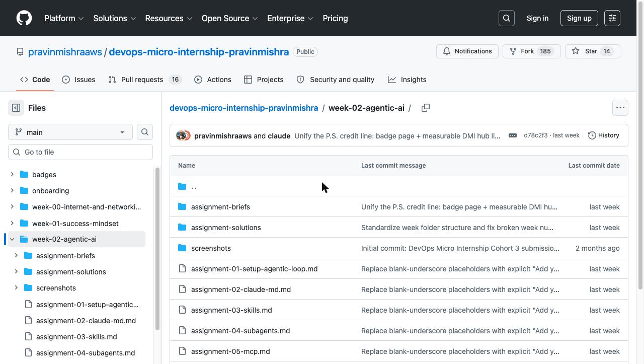
Task: Expand assignment-briefs chevron in the tree
Action: point(16,256)
